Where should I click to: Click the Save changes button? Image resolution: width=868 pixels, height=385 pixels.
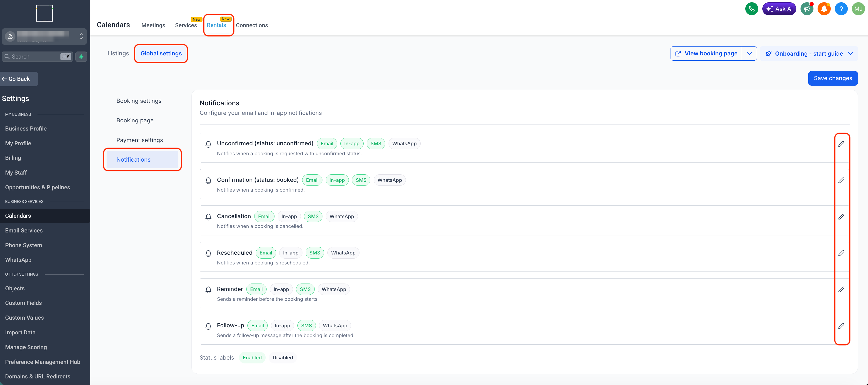[833, 78]
